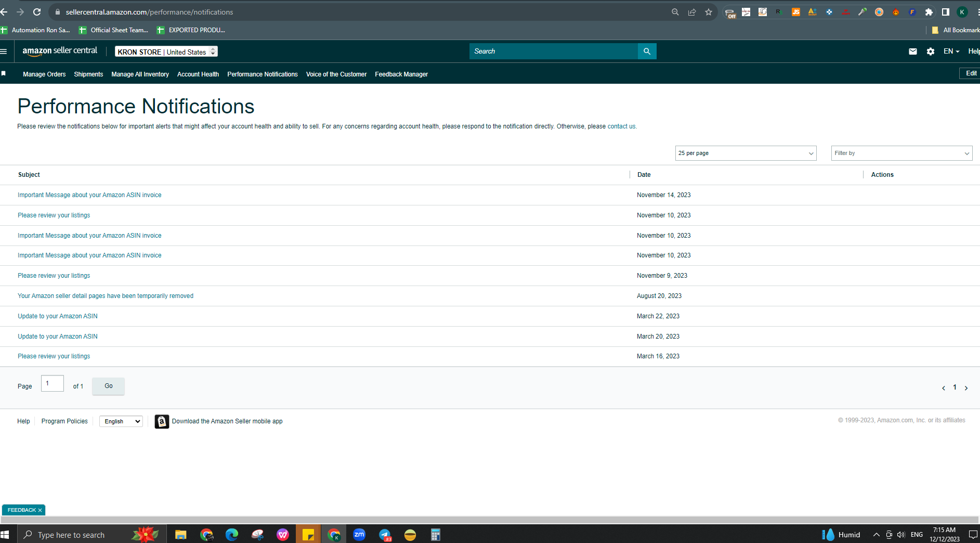Open the detail pages temporarily removed notification
980x543 pixels.
click(x=106, y=296)
